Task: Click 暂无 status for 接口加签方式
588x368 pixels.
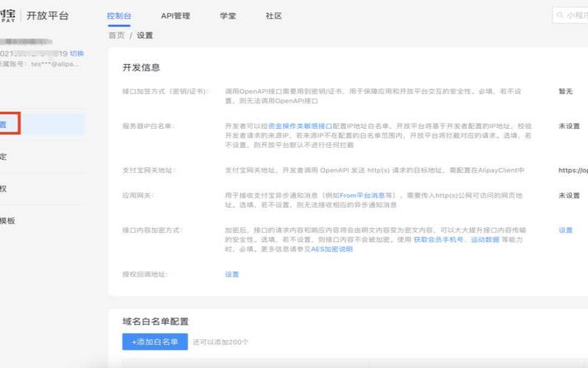Action: (565, 91)
